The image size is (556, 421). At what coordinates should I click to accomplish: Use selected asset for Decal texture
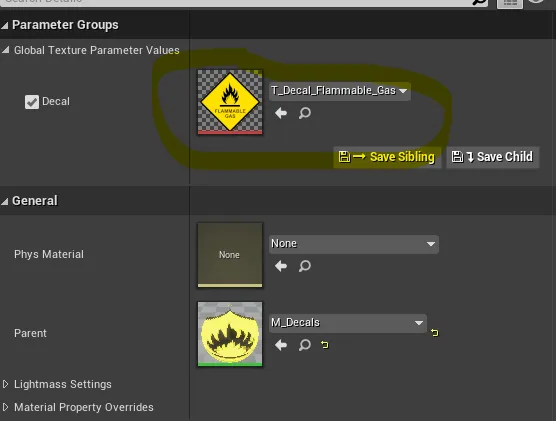pos(281,113)
